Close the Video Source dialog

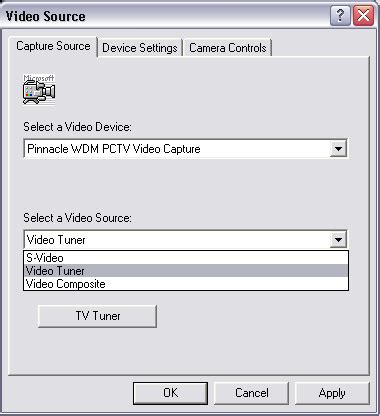[363, 15]
